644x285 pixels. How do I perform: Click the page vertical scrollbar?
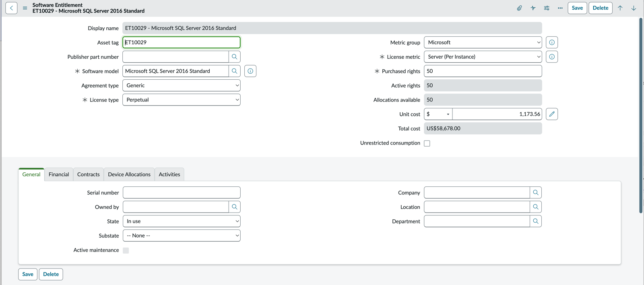(x=641, y=116)
